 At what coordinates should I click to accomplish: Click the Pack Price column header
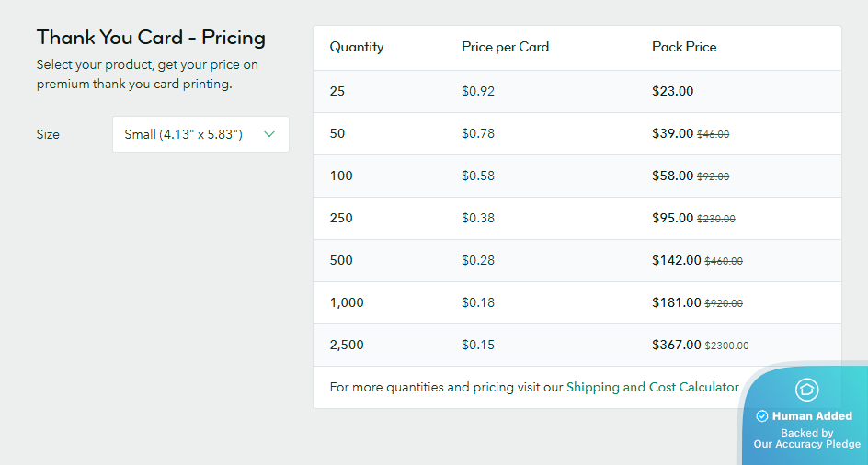pos(684,47)
